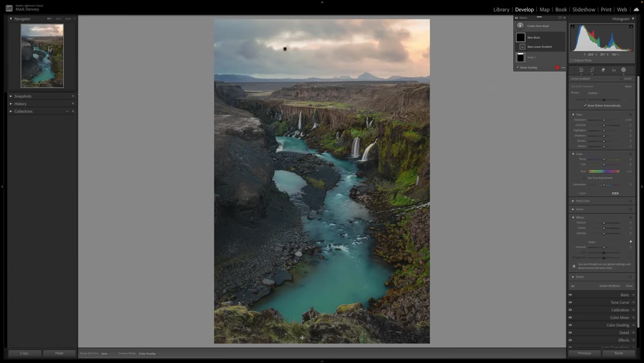Collapse the Effects section in mask panel
The height and width of the screenshot is (363, 644).
573,217
